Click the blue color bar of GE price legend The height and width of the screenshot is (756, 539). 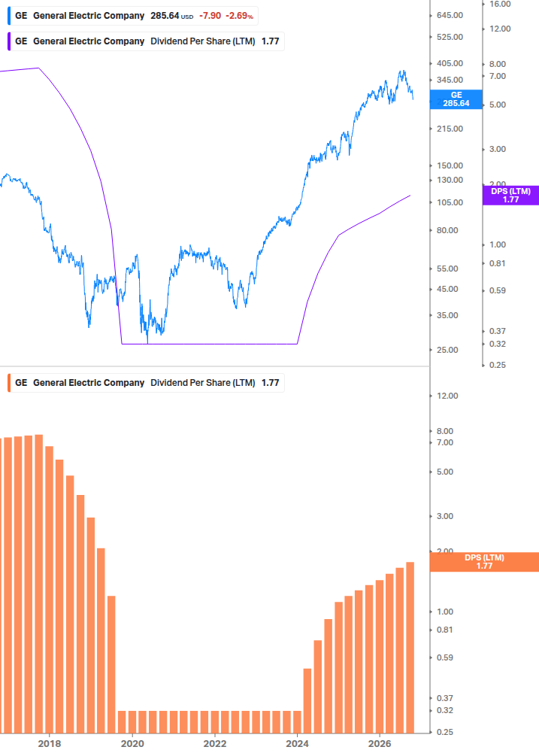click(9, 16)
